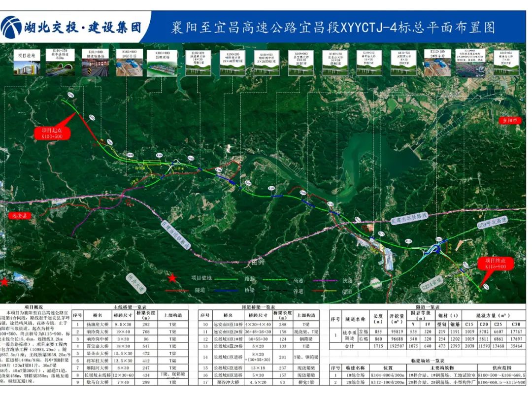Click the 项目概况 heading

click(x=33, y=307)
